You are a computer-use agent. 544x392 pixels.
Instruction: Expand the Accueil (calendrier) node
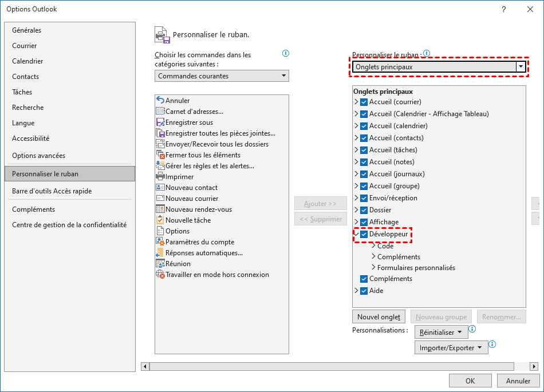(x=356, y=126)
